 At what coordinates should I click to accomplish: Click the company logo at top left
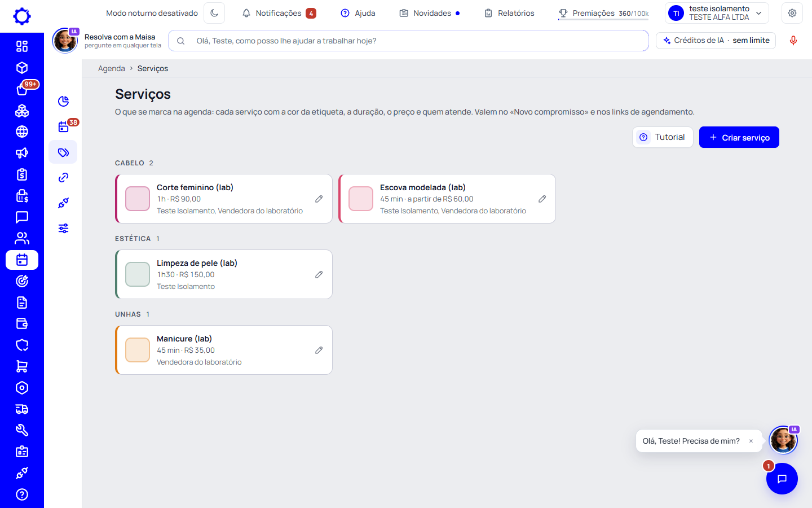click(x=22, y=16)
